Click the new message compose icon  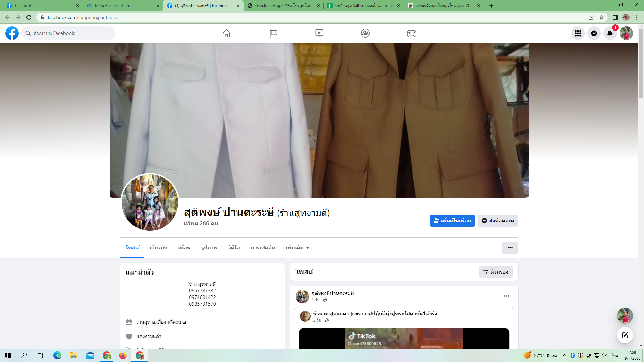(x=625, y=335)
